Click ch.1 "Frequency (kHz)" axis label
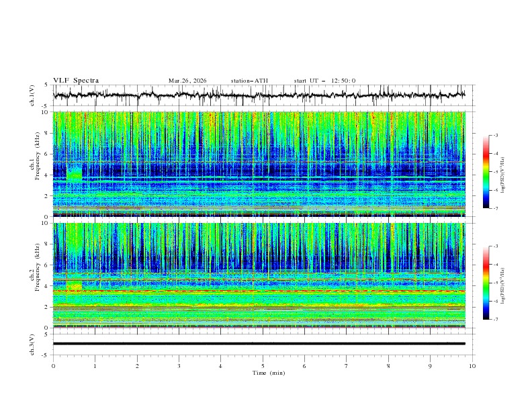 [x=38, y=156]
